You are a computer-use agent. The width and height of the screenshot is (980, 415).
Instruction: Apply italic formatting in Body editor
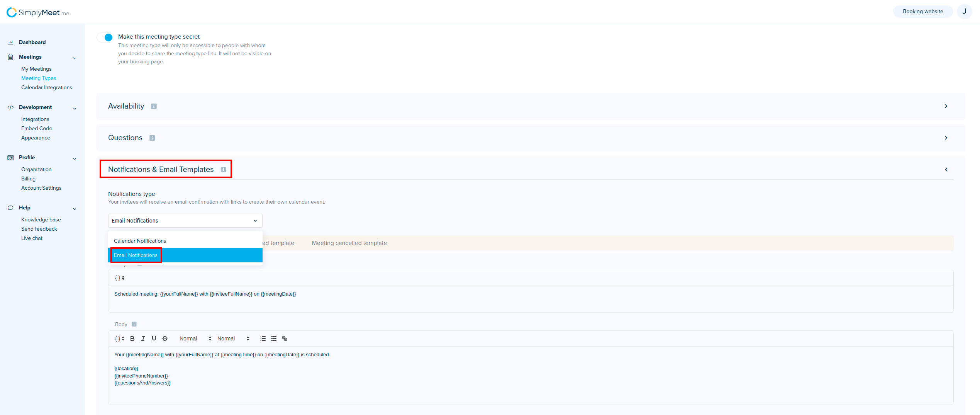click(x=143, y=338)
